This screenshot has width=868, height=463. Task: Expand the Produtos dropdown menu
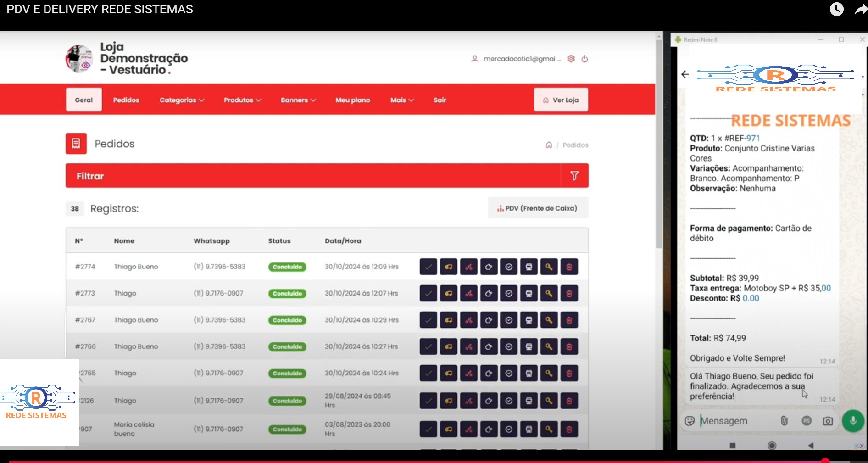pos(242,100)
